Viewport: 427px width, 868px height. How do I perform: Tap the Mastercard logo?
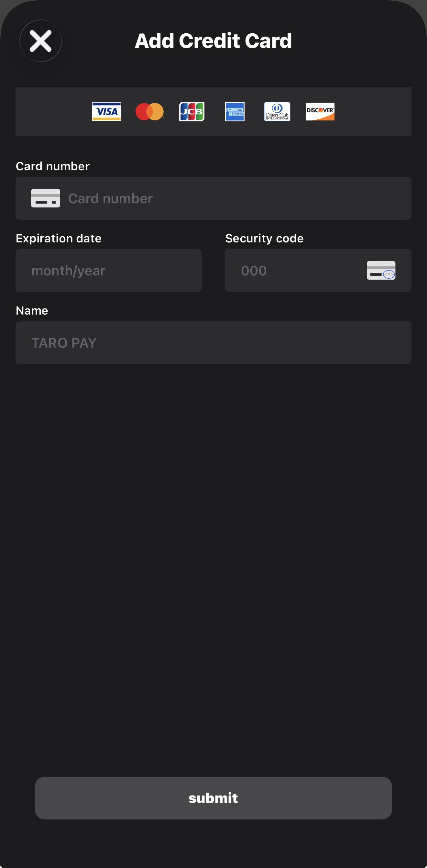click(149, 112)
